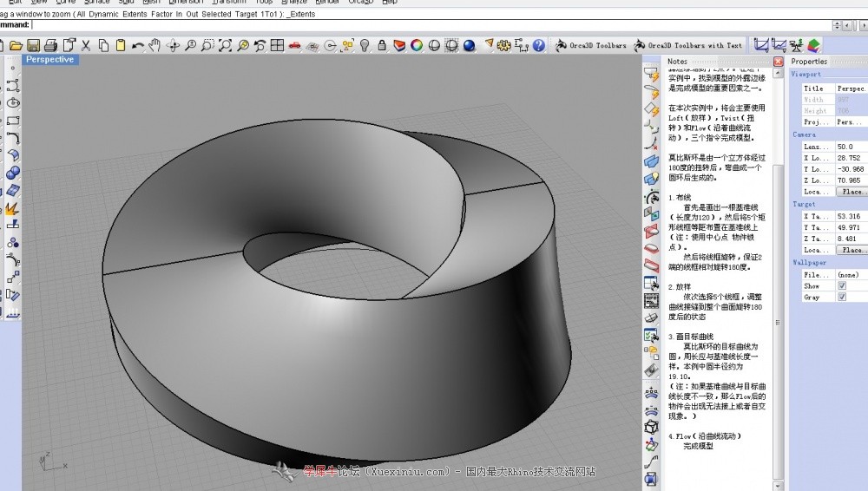Screen dimensions: 868x491
Task: Open the Transform menu
Action: pos(228,2)
